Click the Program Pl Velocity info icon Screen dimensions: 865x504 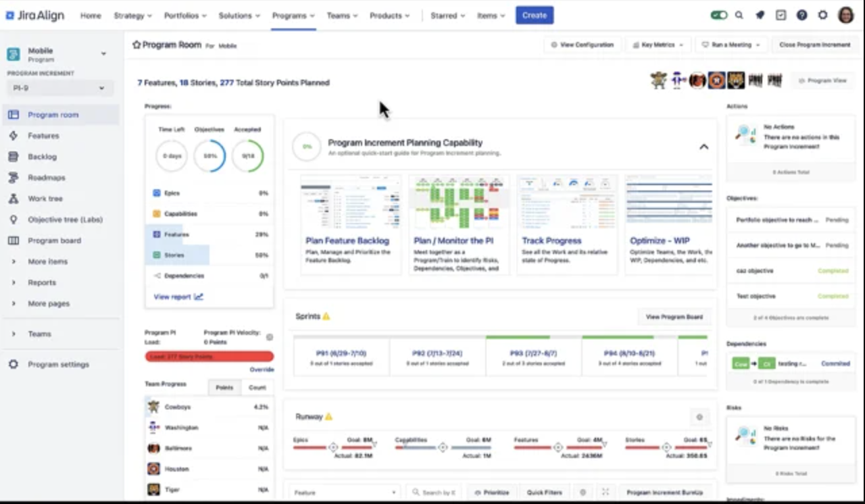coord(270,337)
